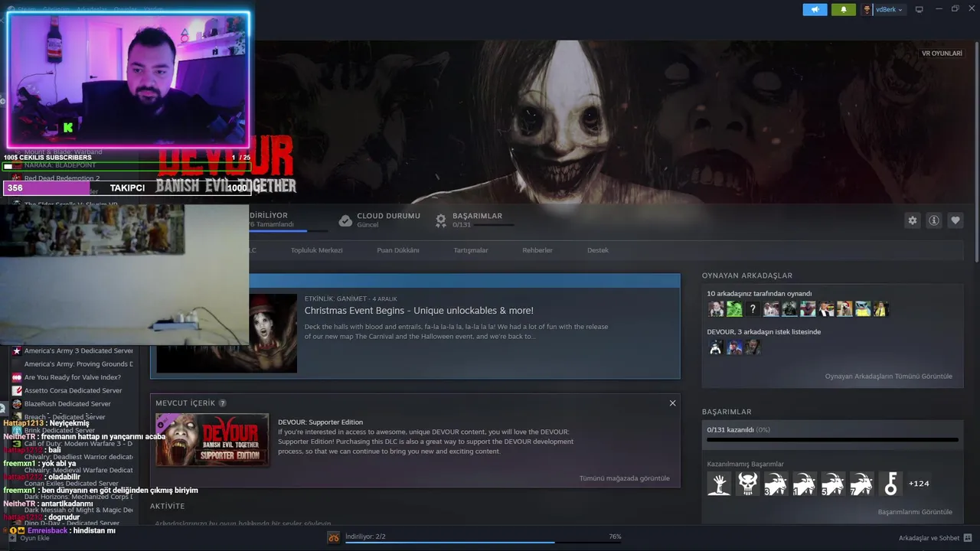The height and width of the screenshot is (551, 980).
Task: Open first friend avatar who played
Action: 716,309
